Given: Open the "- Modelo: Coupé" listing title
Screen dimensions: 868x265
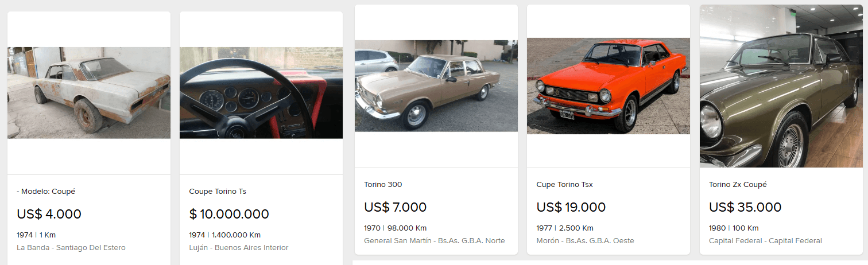Looking at the screenshot, I should [46, 191].
